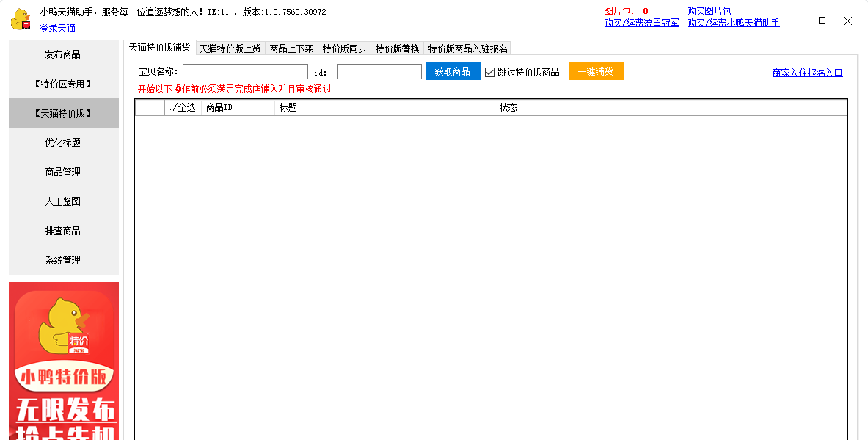Switch to the 特价版商品入驻报名 tab
The image size is (868, 440).
(468, 48)
